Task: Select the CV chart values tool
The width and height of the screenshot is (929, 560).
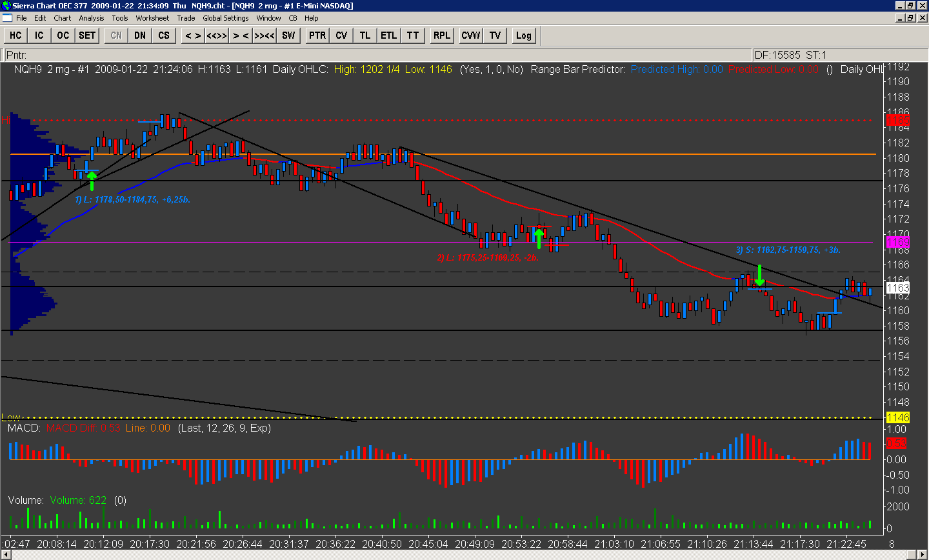Action: coord(341,35)
